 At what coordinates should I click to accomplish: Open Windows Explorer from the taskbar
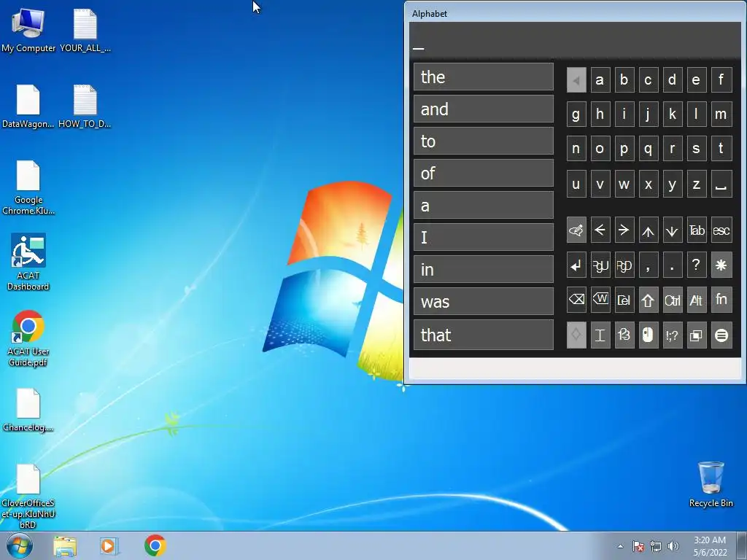(x=65, y=546)
